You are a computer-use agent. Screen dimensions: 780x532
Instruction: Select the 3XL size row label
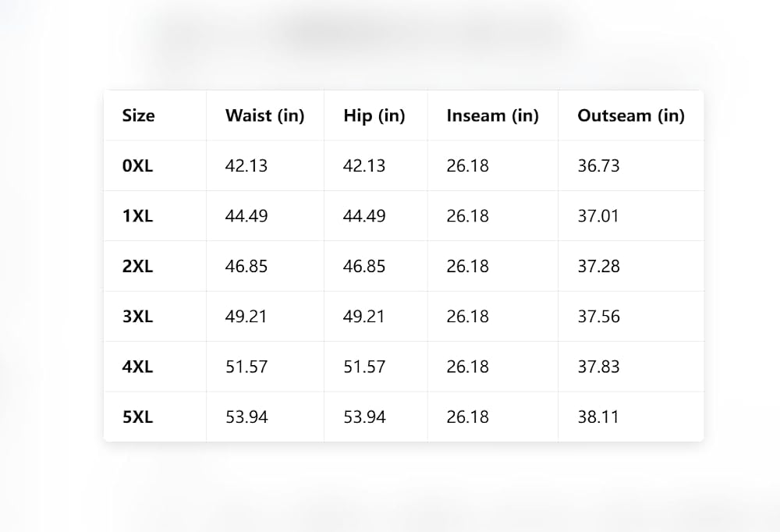click(x=138, y=317)
